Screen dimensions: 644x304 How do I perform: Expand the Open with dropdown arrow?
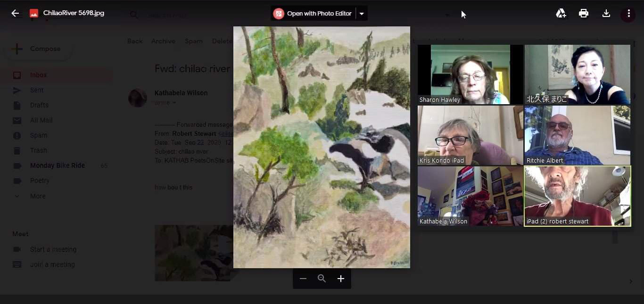pos(362,14)
